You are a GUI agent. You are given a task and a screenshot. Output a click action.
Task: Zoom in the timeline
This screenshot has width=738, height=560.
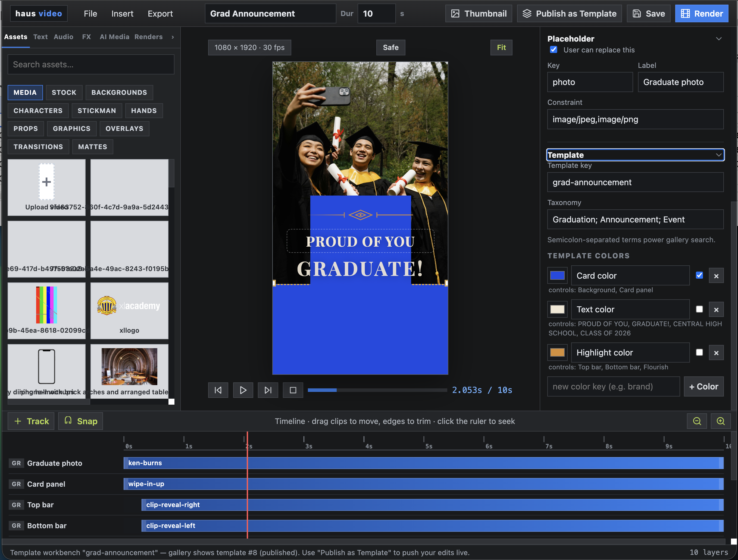pos(721,421)
